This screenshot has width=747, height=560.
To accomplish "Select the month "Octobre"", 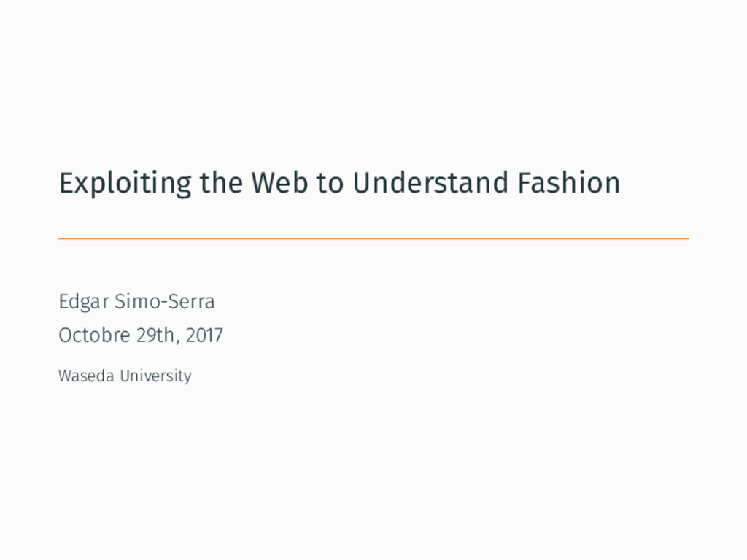I will pyautogui.click(x=94, y=335).
